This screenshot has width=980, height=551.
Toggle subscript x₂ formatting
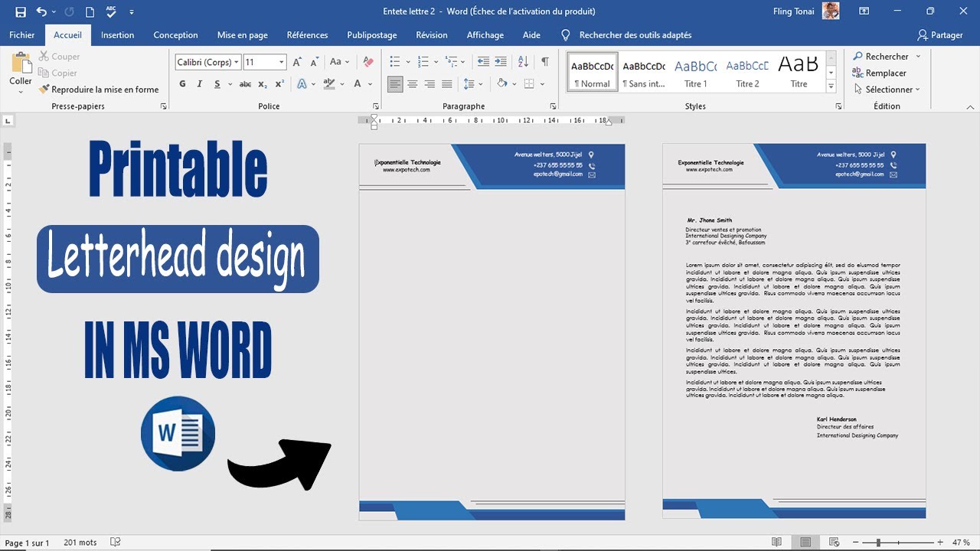click(x=263, y=84)
